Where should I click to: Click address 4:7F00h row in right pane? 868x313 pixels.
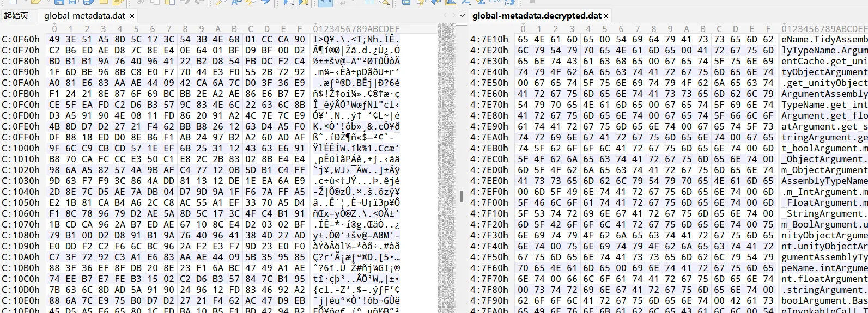[489, 202]
